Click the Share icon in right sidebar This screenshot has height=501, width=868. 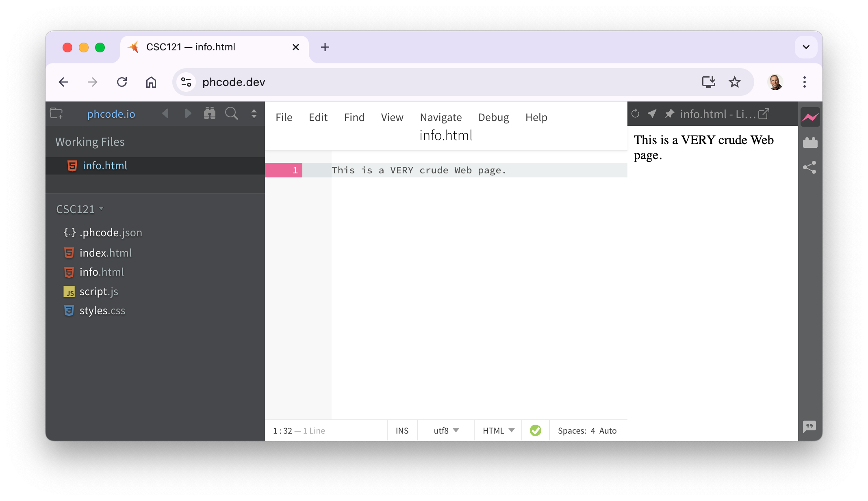[x=810, y=167]
